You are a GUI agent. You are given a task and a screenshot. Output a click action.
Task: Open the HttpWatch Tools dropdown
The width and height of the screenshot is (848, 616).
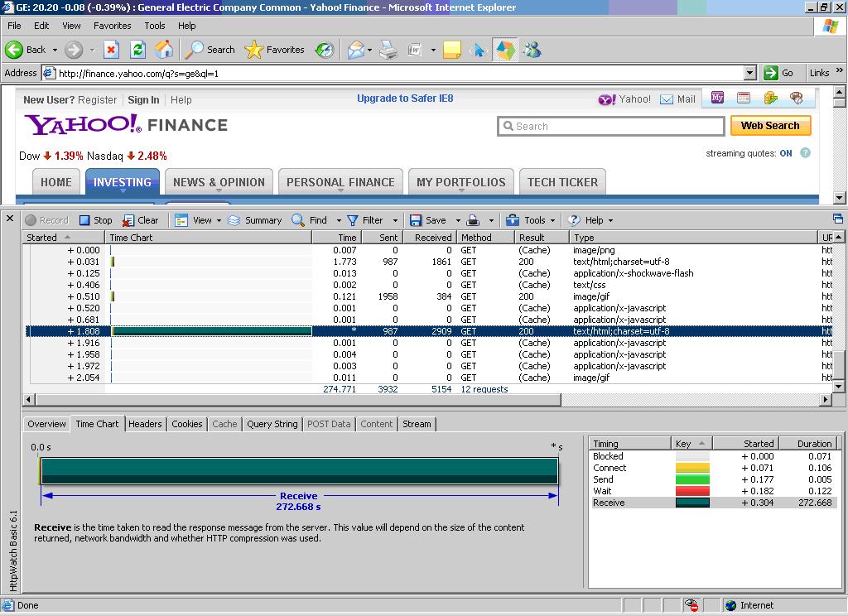pos(531,220)
